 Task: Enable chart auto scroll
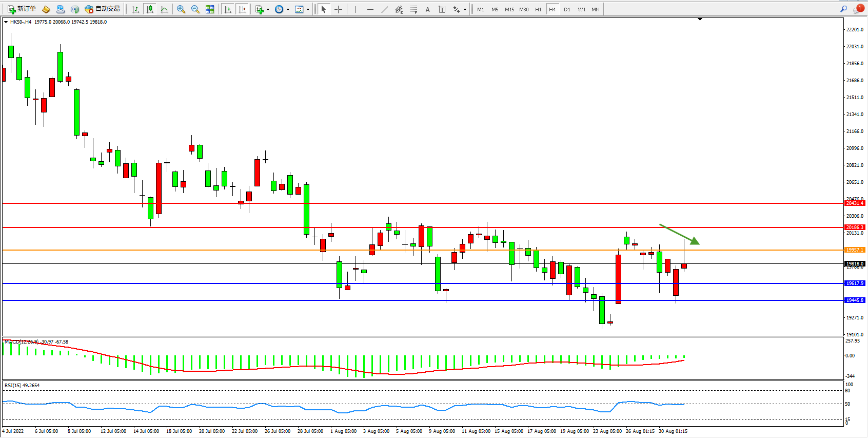coord(228,9)
